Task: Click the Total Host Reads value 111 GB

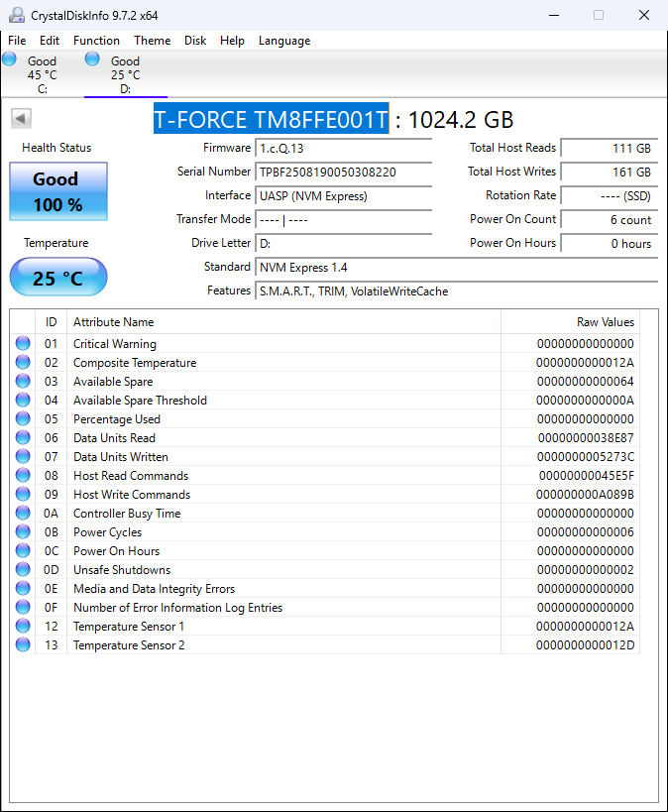Action: click(x=610, y=149)
